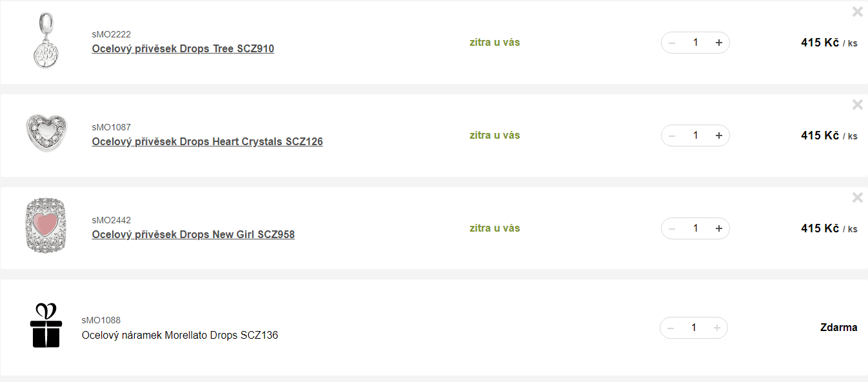This screenshot has width=868, height=382.
Task: Click the tree pendant product thumbnail
Action: point(46,42)
